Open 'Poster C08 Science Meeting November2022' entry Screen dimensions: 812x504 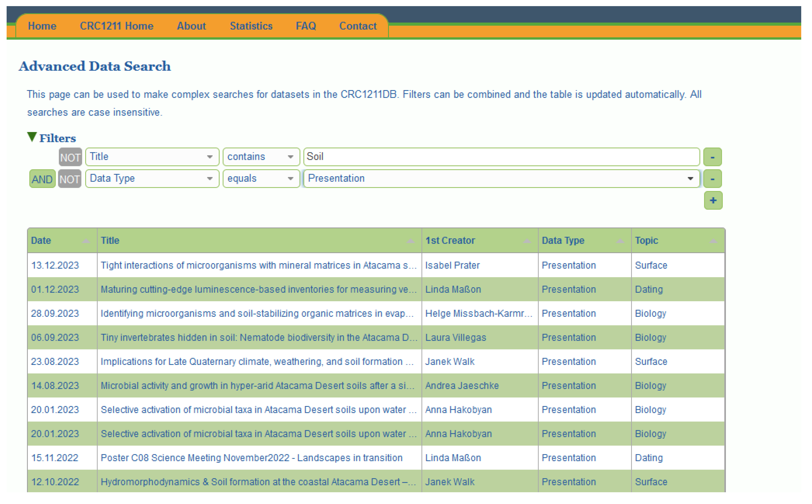251,458
